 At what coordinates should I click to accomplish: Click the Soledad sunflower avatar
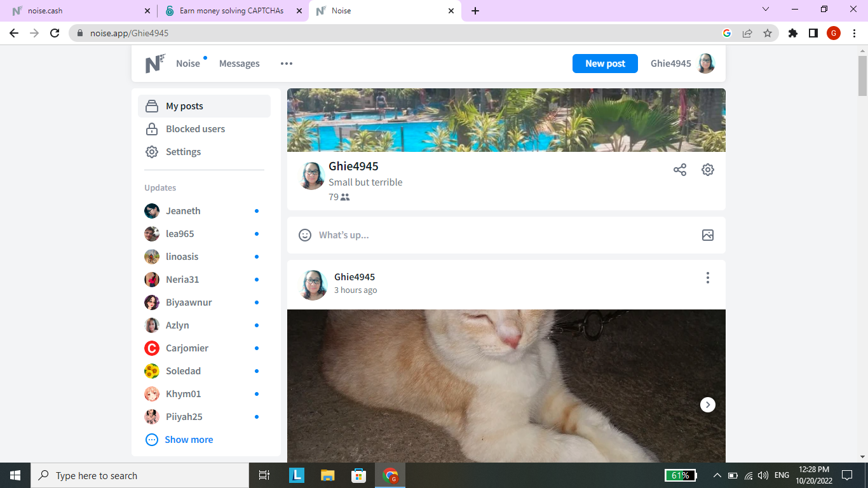tap(152, 371)
